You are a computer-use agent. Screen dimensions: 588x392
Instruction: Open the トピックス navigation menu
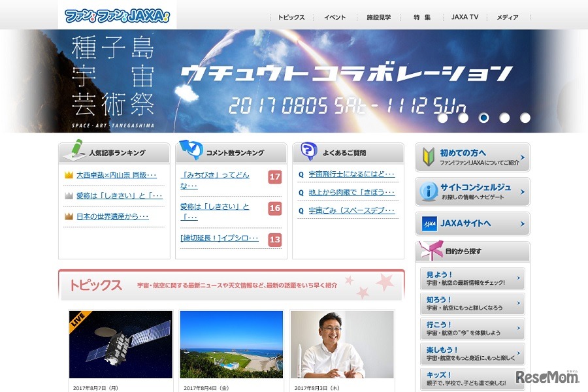291,17
